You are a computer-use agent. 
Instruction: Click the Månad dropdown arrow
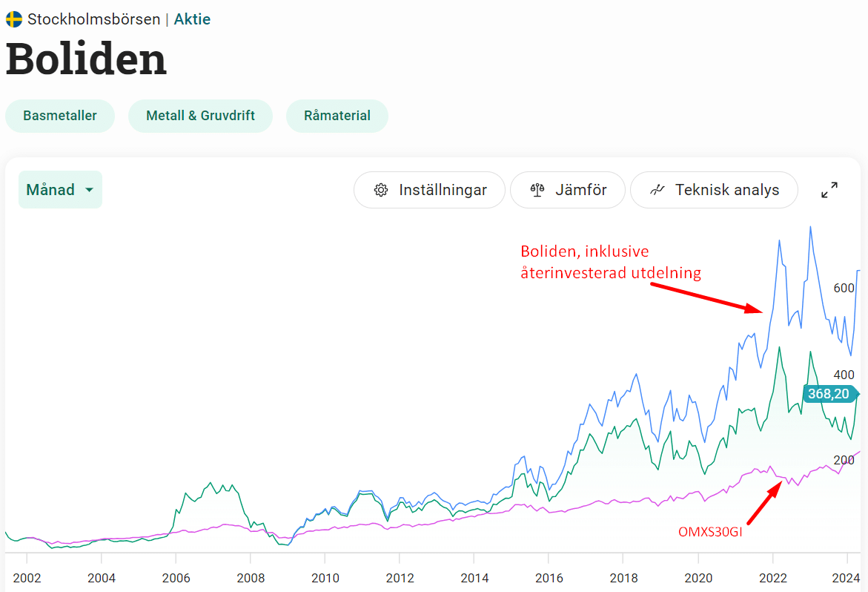click(90, 190)
